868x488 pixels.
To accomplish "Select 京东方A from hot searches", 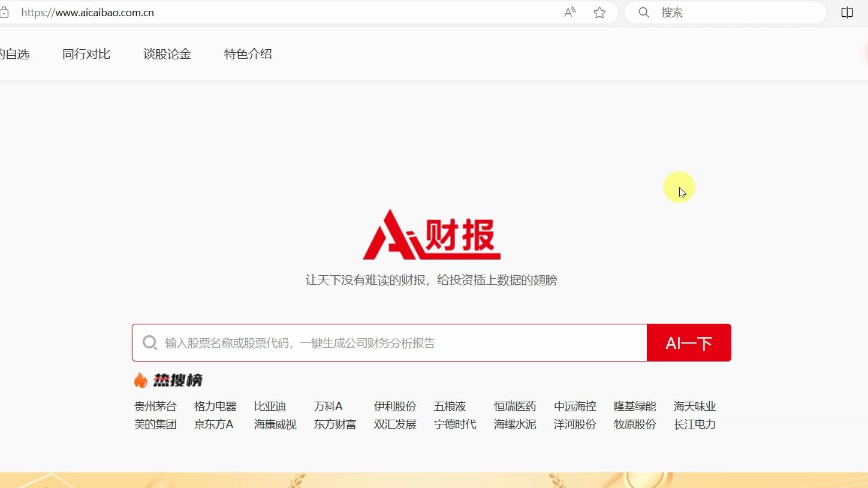I will point(213,424).
